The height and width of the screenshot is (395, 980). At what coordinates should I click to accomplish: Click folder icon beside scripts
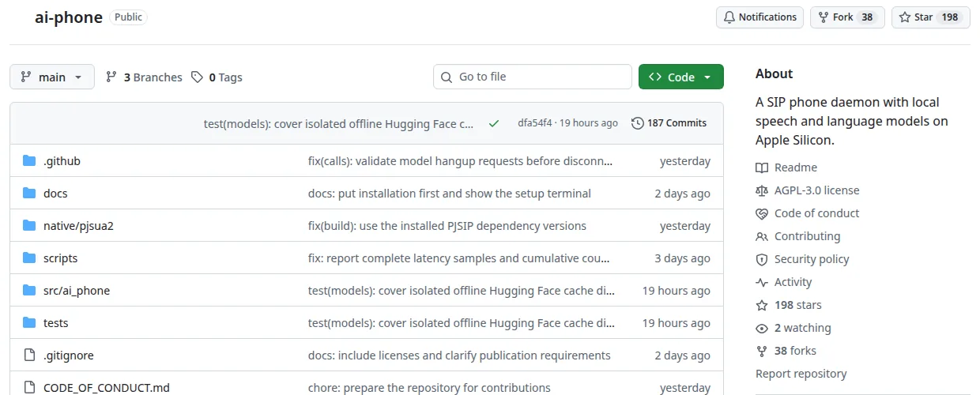(29, 258)
